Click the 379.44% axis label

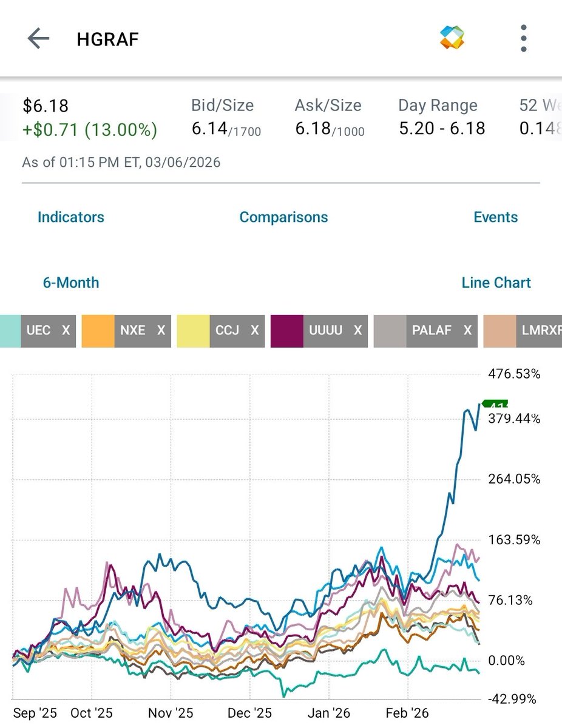click(x=514, y=419)
